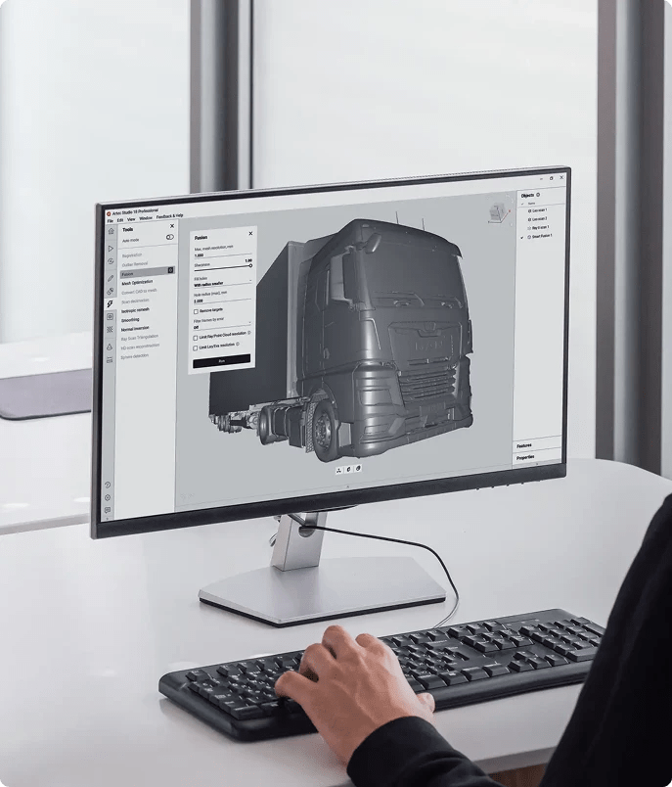The height and width of the screenshot is (787, 672).
Task: Click the Scan play-triangle sidebar icon
Action: click(111, 249)
